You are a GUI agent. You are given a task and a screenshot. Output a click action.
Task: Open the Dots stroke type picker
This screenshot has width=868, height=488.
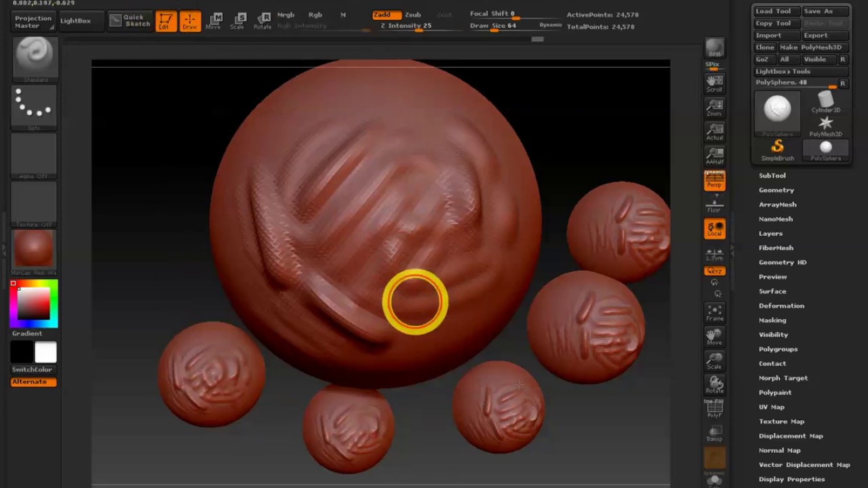click(x=34, y=108)
